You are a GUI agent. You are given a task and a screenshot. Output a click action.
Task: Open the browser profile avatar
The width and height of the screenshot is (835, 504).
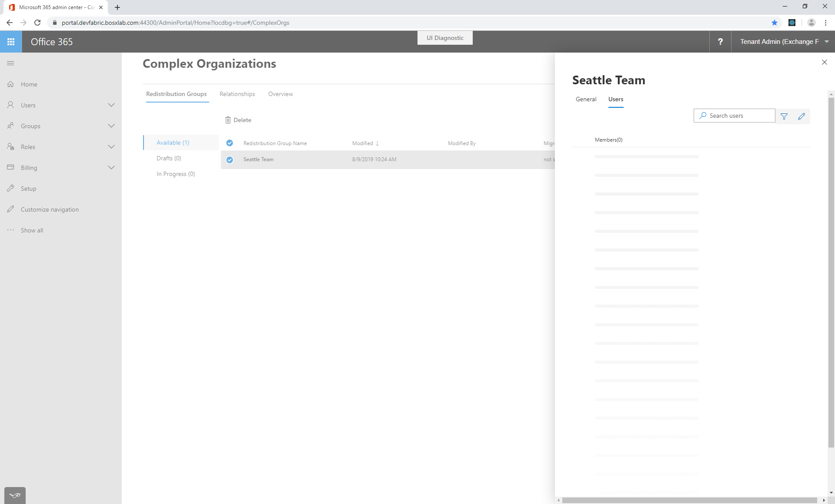811,23
